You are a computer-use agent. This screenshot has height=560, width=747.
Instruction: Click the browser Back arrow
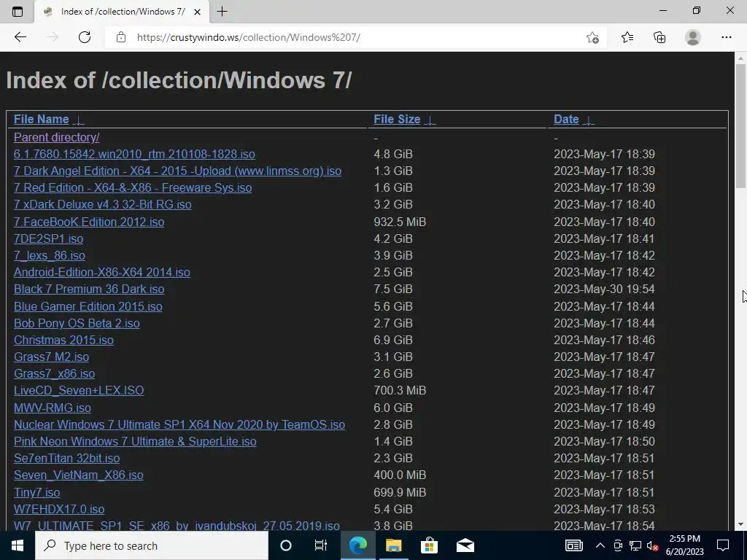20,37
